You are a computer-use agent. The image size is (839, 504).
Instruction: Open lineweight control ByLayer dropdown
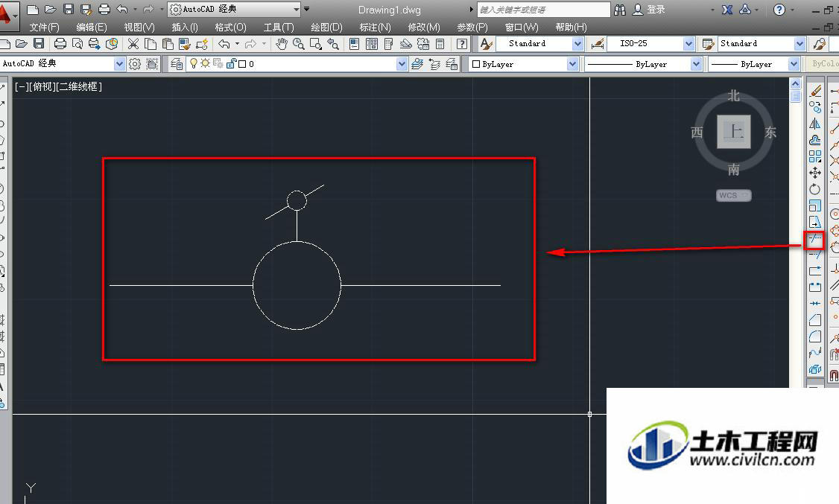(794, 64)
